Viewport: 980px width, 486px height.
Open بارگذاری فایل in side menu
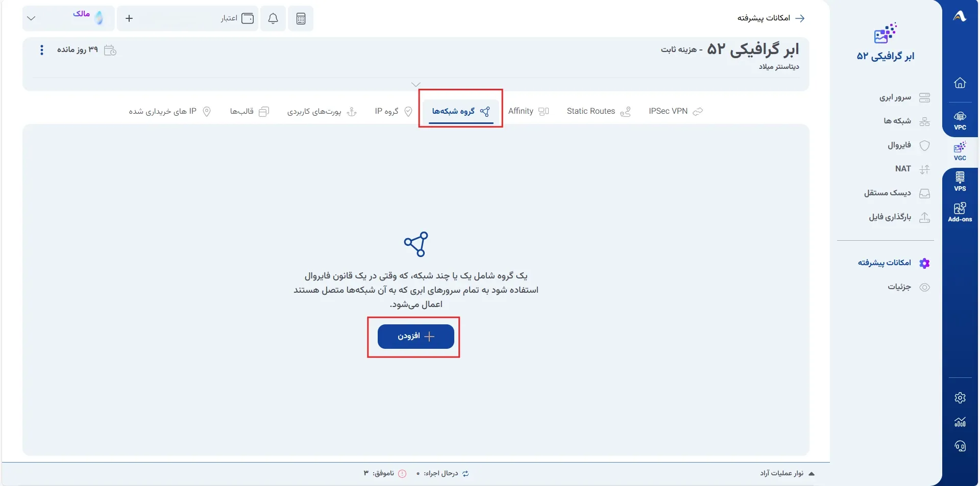(899, 217)
